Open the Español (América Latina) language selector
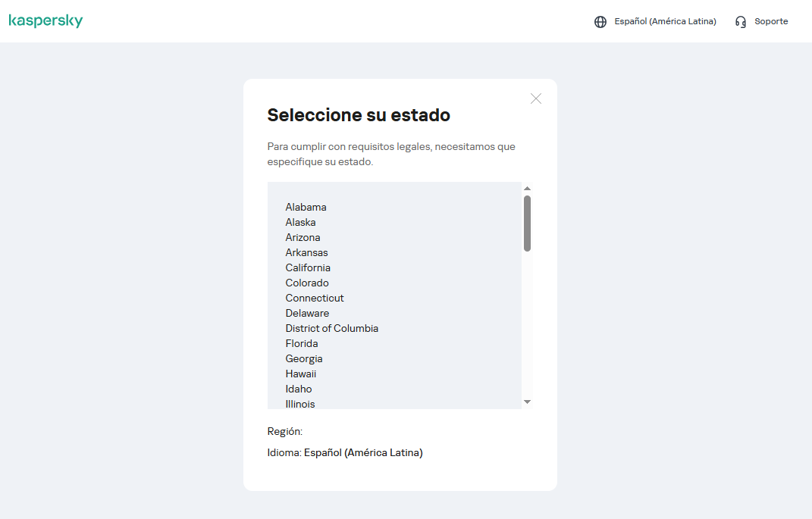This screenshot has height=519, width=812. point(665,22)
